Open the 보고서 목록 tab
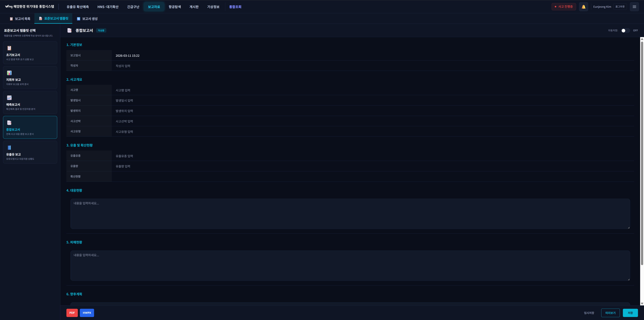Viewport: 644px width, 320px height. (20, 19)
